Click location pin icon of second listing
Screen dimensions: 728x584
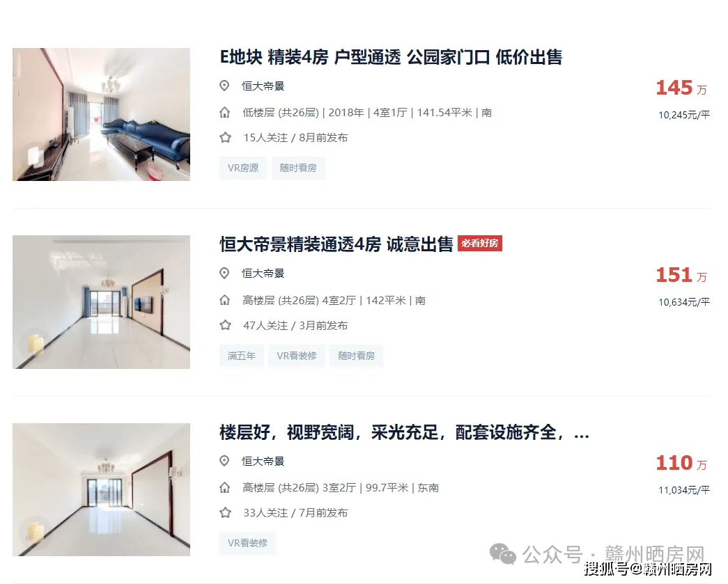point(224,274)
